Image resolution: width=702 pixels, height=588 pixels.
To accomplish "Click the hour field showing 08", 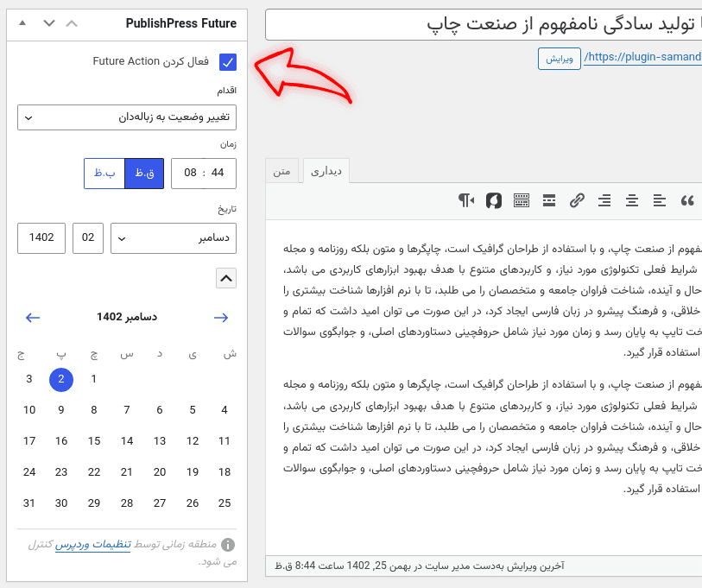I will pyautogui.click(x=190, y=173).
